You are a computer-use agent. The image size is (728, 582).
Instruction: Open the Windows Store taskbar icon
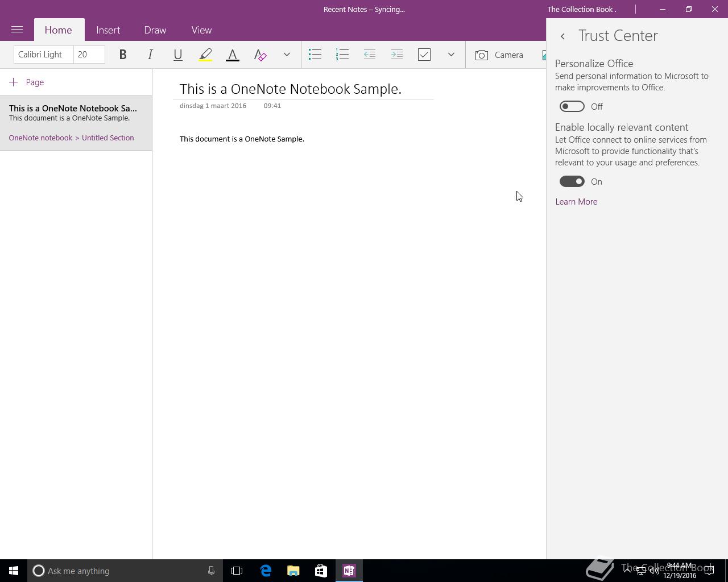tap(321, 571)
